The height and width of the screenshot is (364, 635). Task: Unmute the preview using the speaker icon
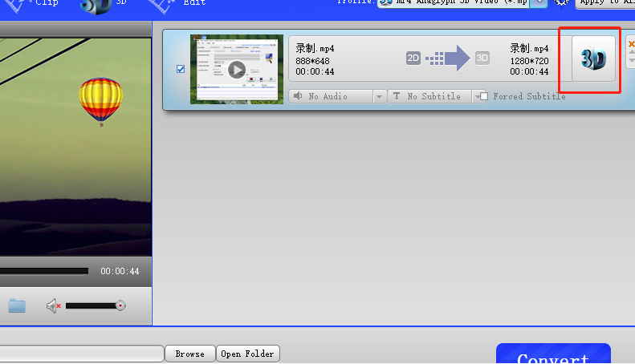tap(53, 305)
